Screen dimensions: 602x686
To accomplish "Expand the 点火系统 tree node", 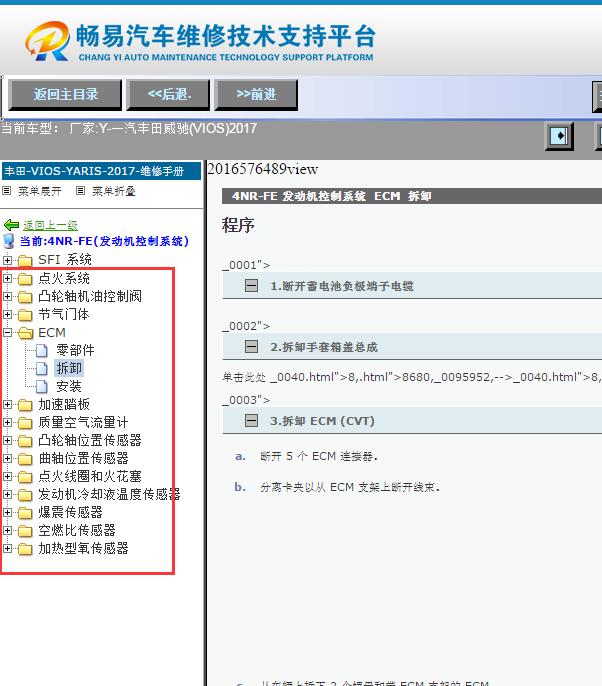I will (7, 278).
